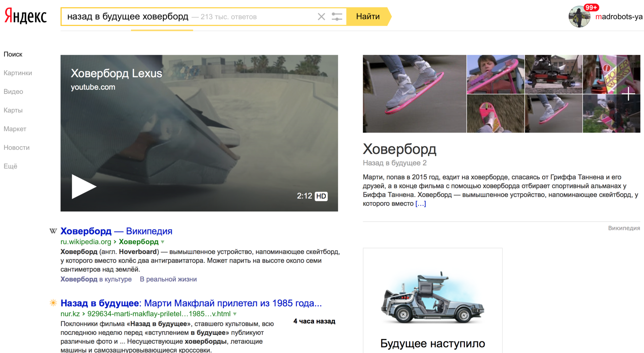Switch to Маркет section
The height and width of the screenshot is (353, 644).
click(x=15, y=129)
